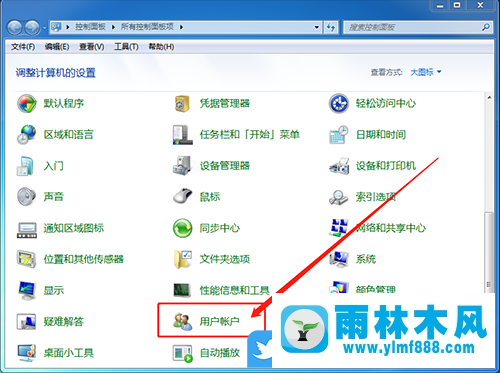
Task: Open Folder Options (文件夹选项) icon
Action: pos(182,259)
